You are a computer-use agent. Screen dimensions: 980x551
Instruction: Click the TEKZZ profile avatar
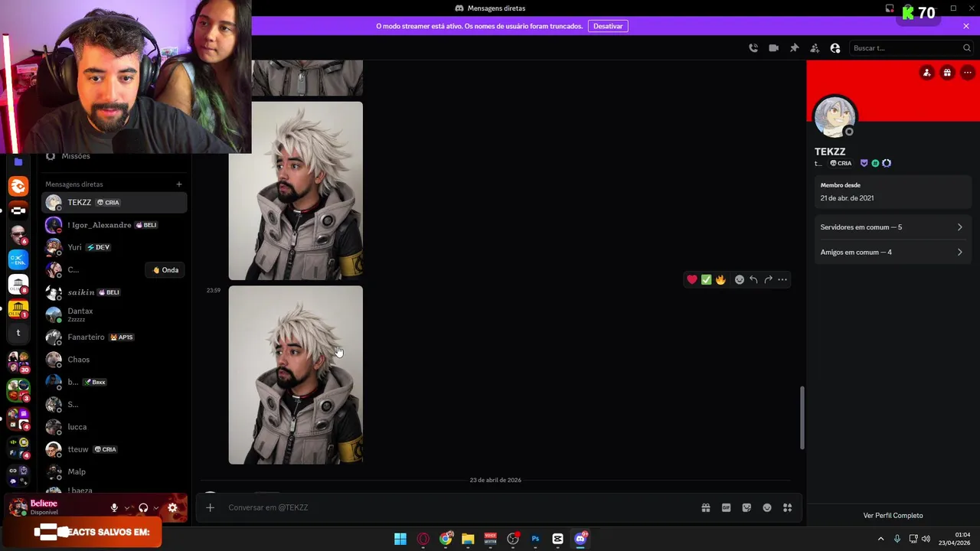(x=835, y=117)
